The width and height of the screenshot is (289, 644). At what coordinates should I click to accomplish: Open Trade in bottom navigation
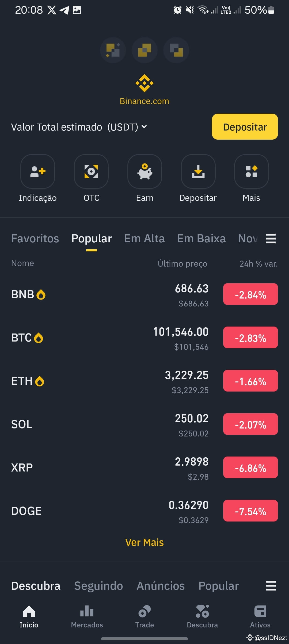coord(144,617)
